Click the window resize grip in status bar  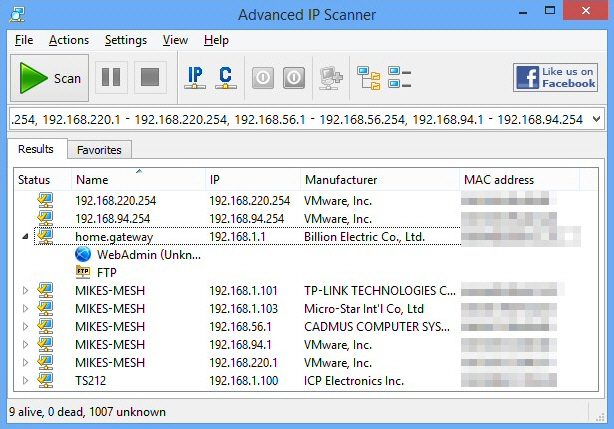600,417
